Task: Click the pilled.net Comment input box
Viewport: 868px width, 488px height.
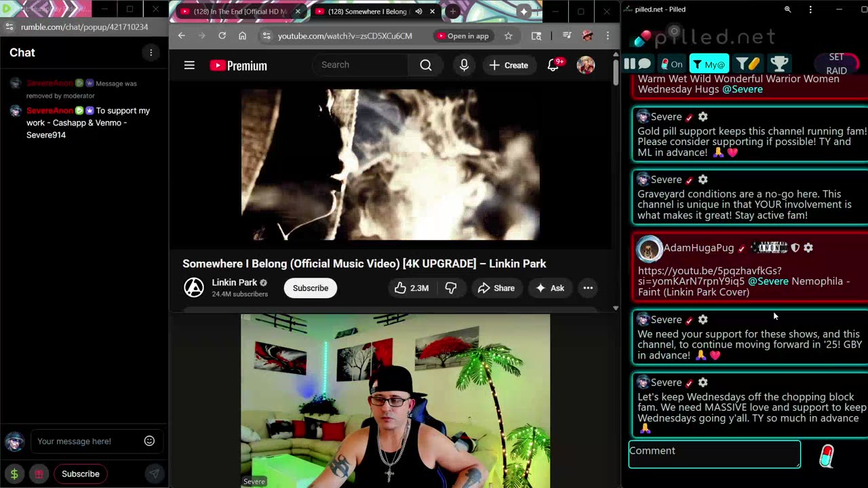Action: [714, 454]
